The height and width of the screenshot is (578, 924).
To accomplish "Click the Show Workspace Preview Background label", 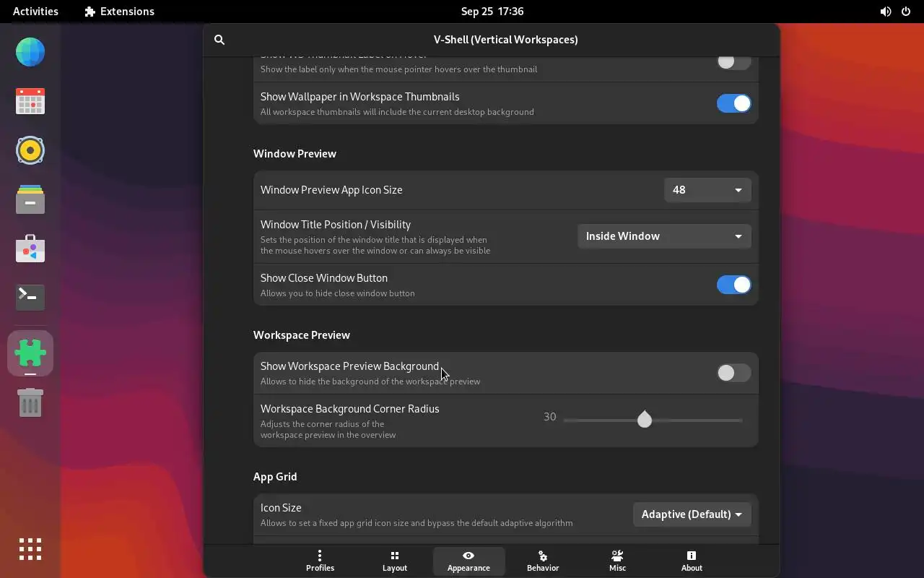I will coord(349,366).
